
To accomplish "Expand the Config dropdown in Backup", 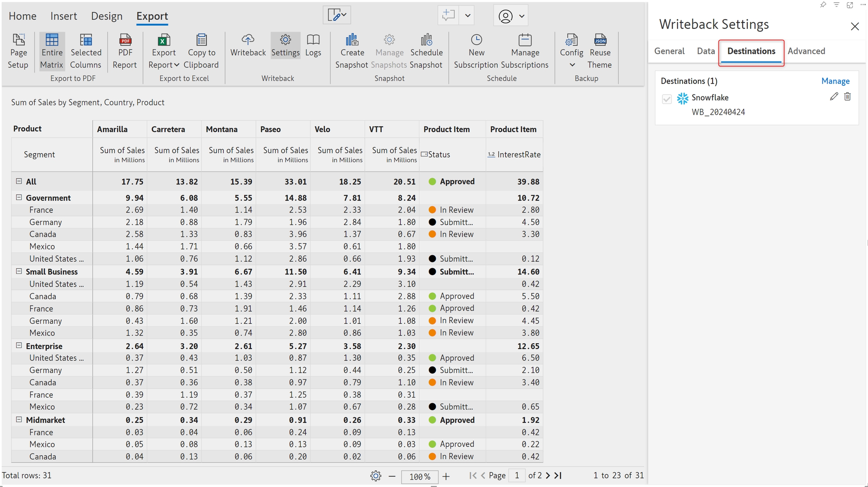I will (572, 65).
